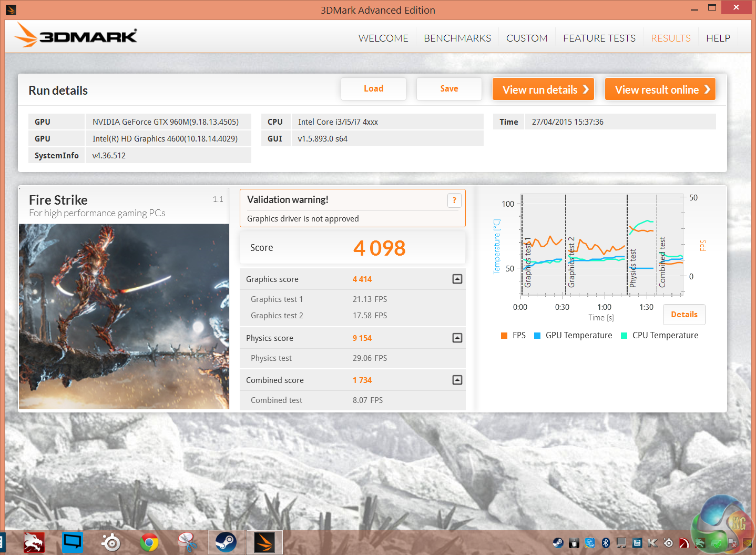Click the GUI version v1.5.893.0 s64
The width and height of the screenshot is (756, 555).
pos(323,138)
